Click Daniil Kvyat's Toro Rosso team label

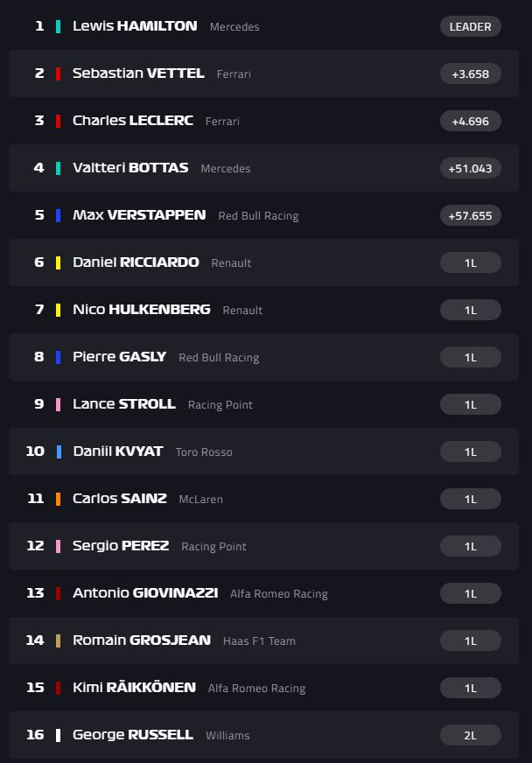click(x=204, y=452)
